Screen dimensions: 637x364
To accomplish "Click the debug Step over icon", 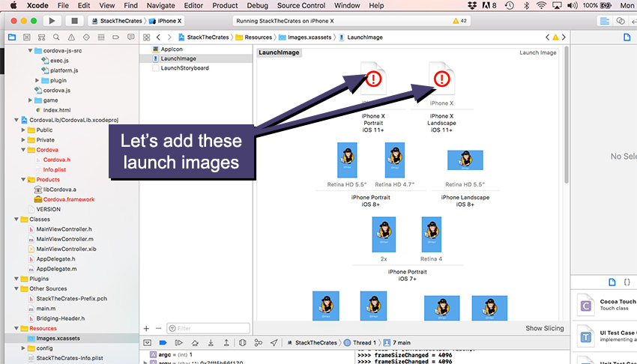I will pyautogui.click(x=195, y=343).
